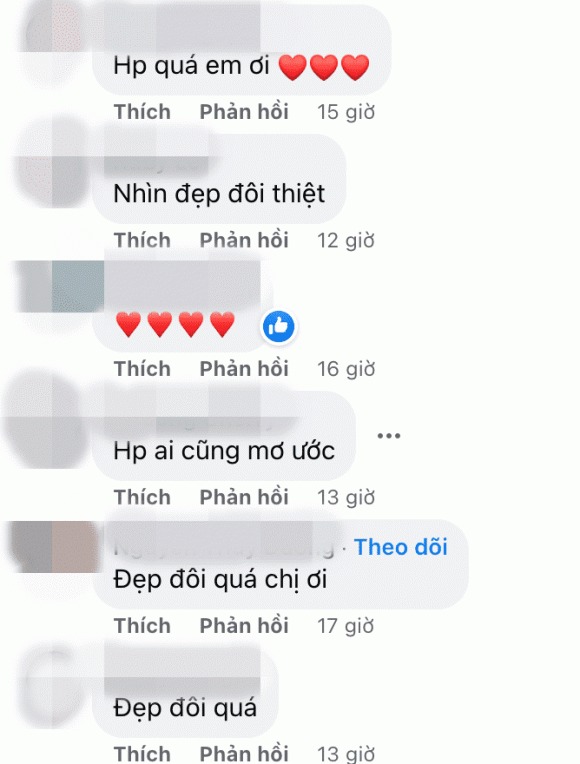Click Thích under the four-hearts comment
This screenshot has width=580, height=764.
click(x=142, y=369)
